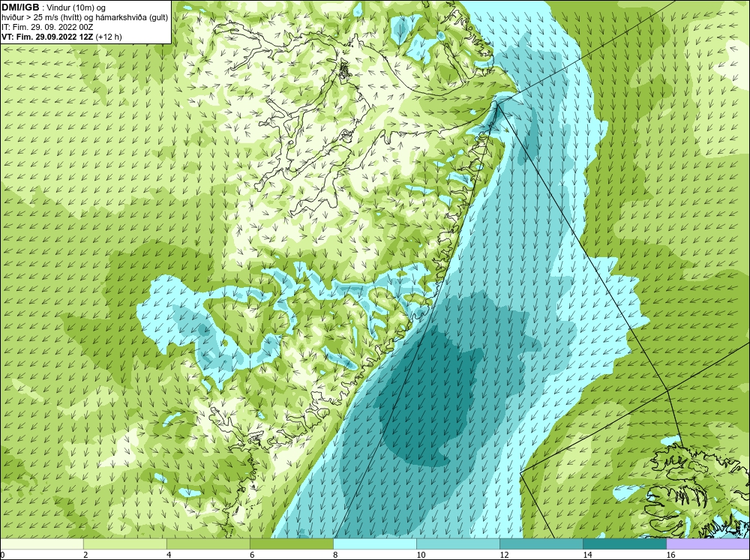
Task: Click the '12' label on the scale
Action: click(504, 555)
